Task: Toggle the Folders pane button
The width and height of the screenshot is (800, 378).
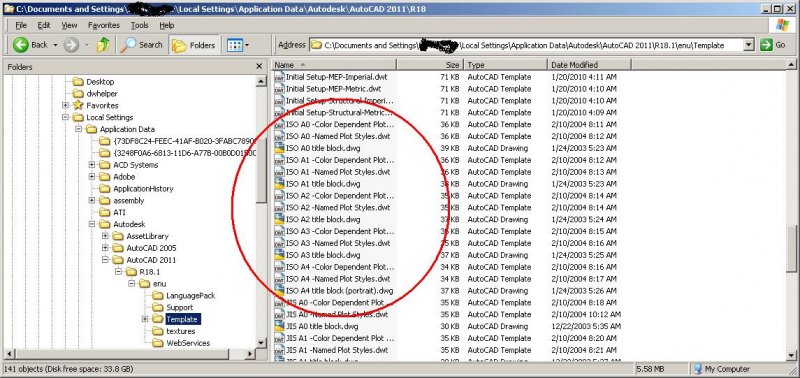Action: pos(194,45)
